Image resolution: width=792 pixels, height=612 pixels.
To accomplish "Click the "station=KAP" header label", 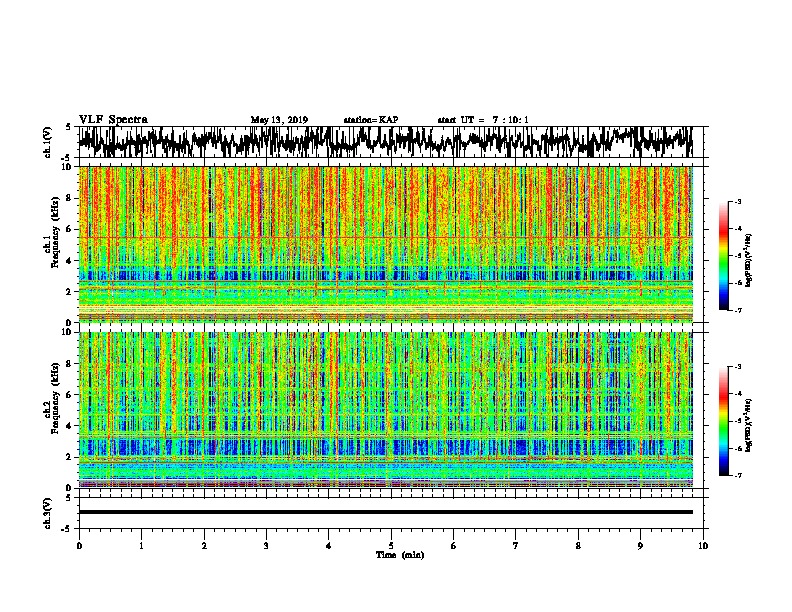I will 371,120.
